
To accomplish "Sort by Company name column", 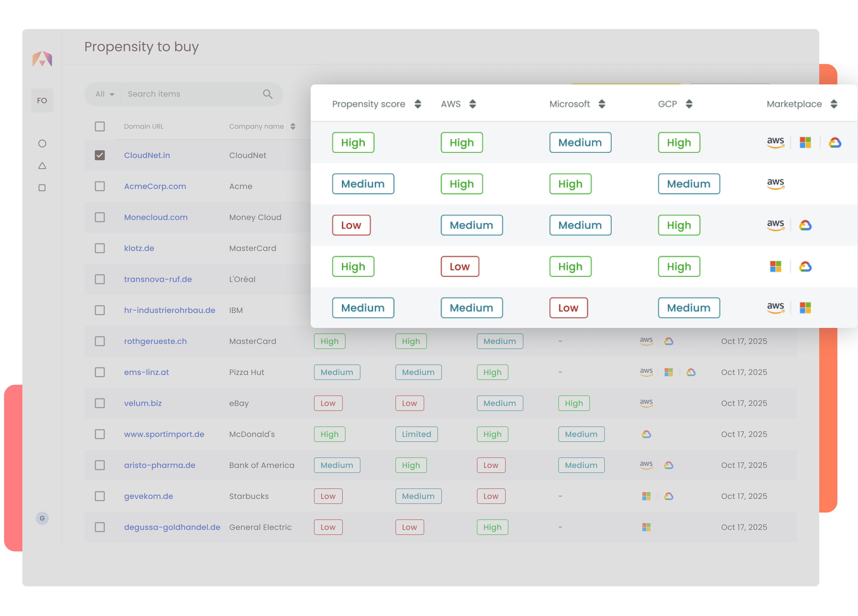I will [x=293, y=126].
